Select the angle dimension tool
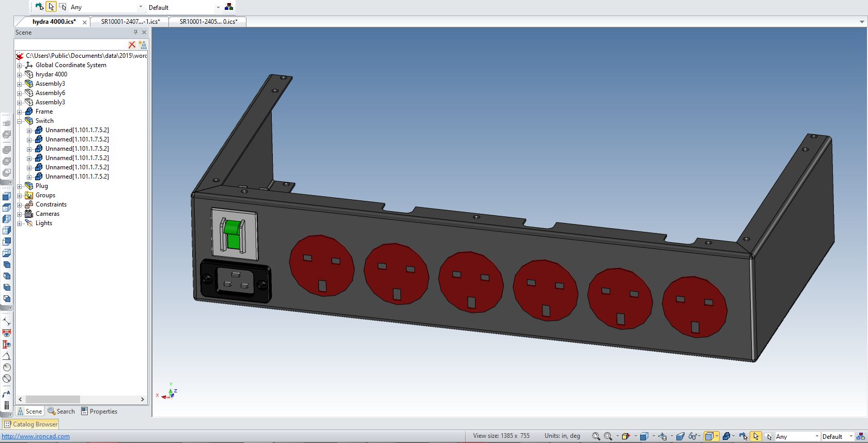This screenshot has height=443, width=868. 7,356
